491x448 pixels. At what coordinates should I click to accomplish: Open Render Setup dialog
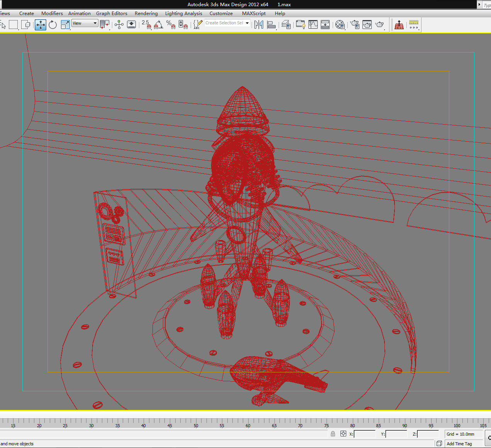(x=355, y=25)
